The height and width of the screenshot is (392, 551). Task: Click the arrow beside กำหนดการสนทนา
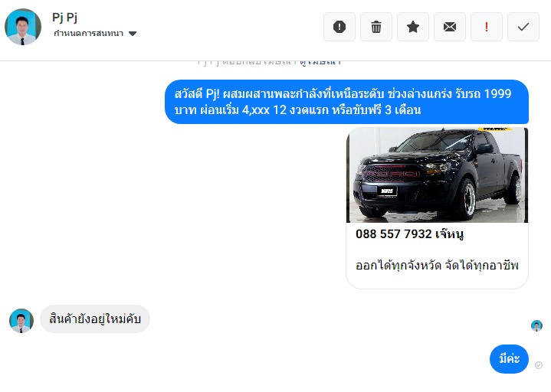point(133,34)
